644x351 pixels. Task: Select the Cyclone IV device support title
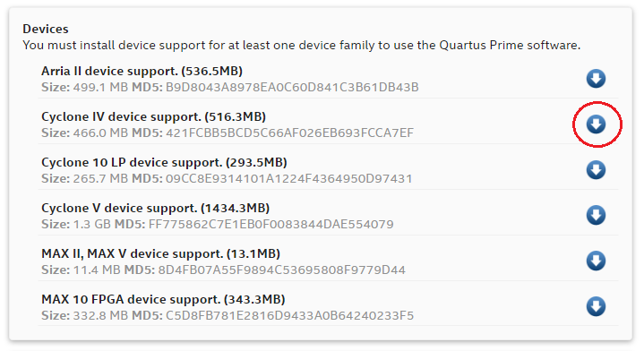click(153, 116)
